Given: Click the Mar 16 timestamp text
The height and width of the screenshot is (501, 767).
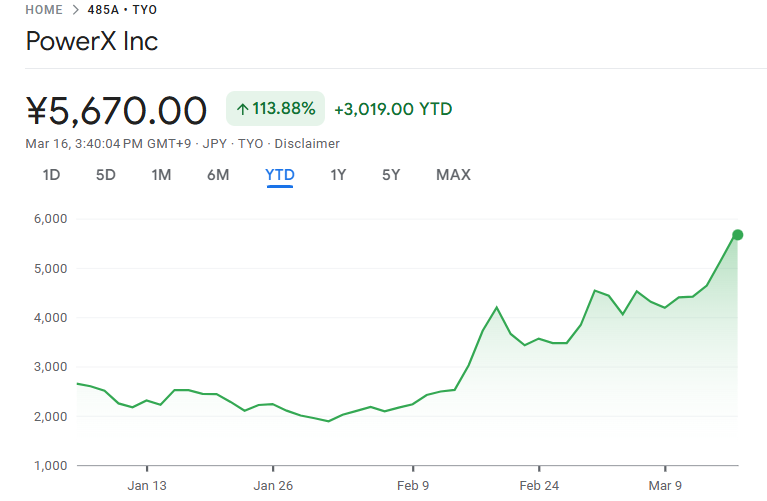Looking at the screenshot, I should pos(108,144).
